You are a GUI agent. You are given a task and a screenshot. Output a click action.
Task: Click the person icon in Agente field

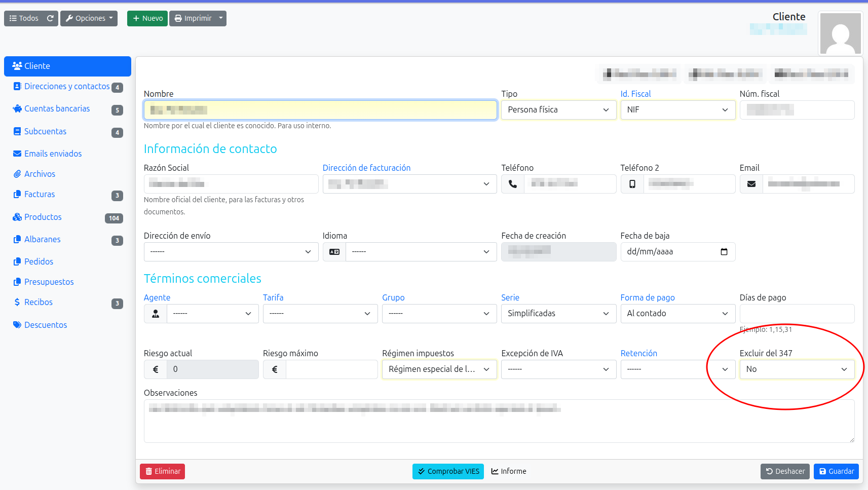pyautogui.click(x=156, y=314)
